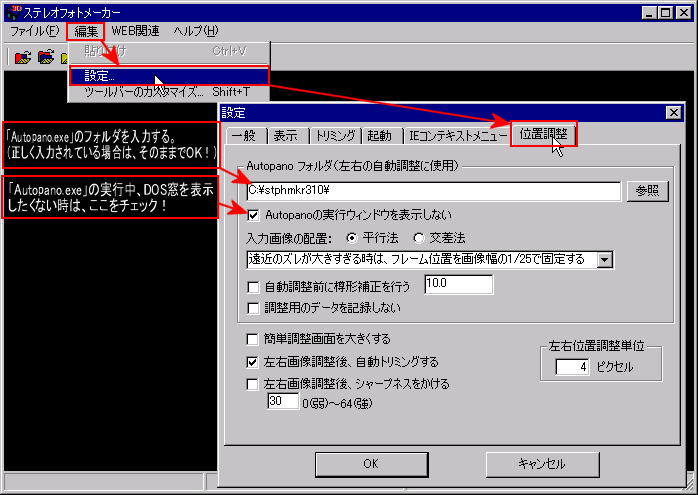Switch to the 位置調整 tab
This screenshot has height=495, width=698.
[544, 134]
